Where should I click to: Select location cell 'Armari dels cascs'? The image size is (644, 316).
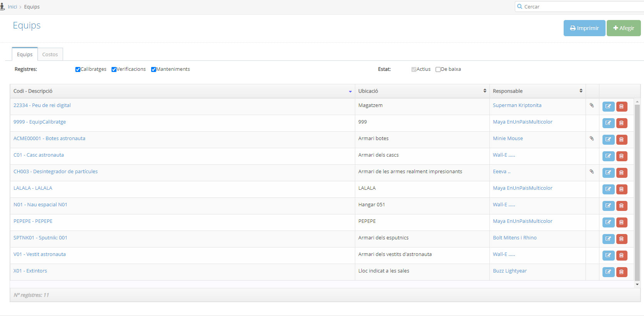coord(378,155)
